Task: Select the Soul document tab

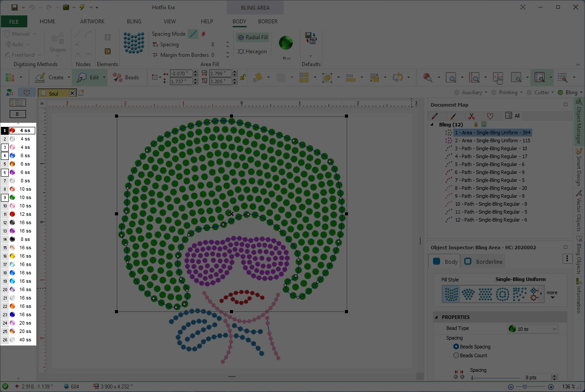Action: (x=54, y=93)
